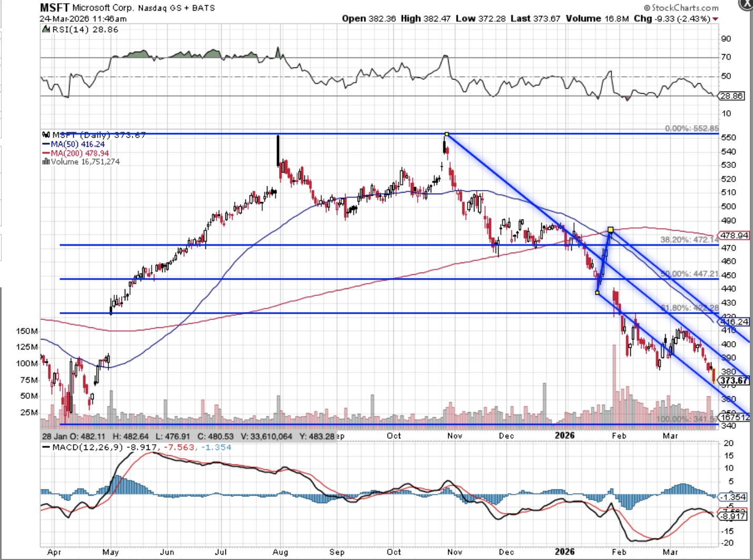Click the Volume 16.8M value in header
Viewport: 753px width, 560px height.
[597, 18]
